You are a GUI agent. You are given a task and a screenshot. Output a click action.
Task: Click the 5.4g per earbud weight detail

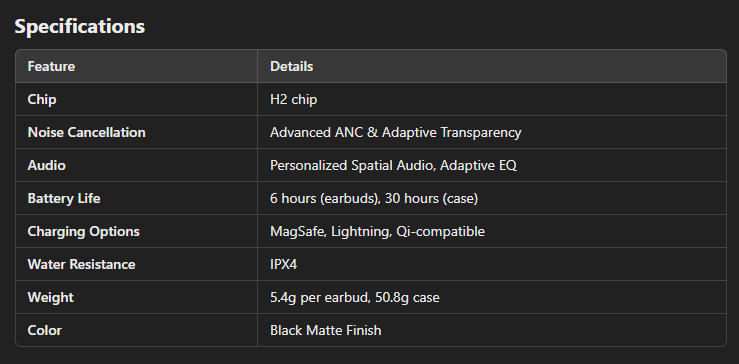pos(320,298)
